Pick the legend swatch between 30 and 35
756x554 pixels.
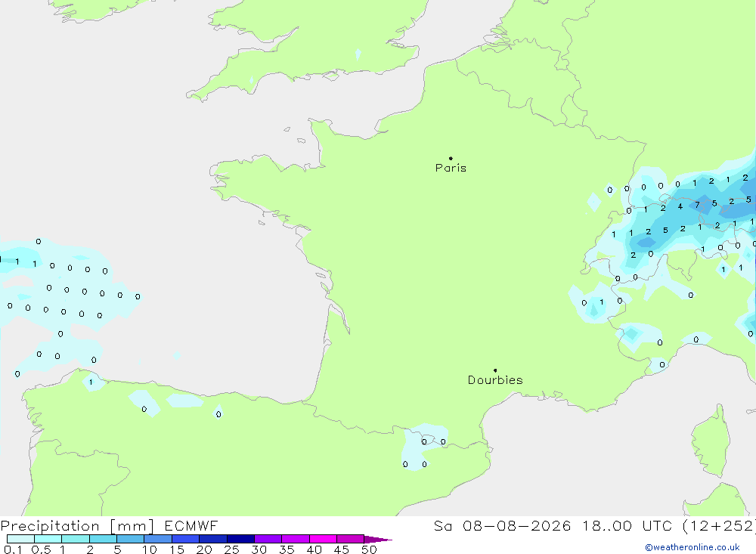click(268, 539)
